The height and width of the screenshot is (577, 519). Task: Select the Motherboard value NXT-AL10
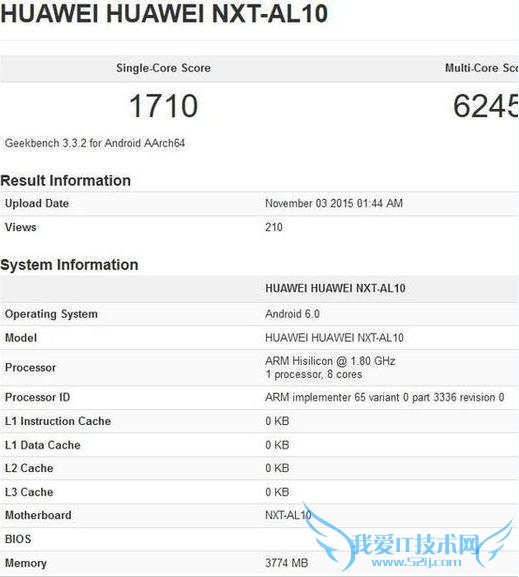point(288,516)
